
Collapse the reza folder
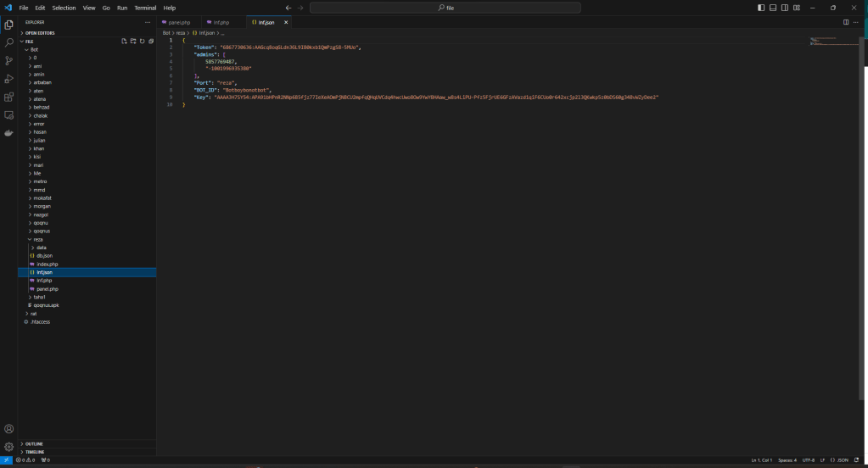(x=38, y=239)
